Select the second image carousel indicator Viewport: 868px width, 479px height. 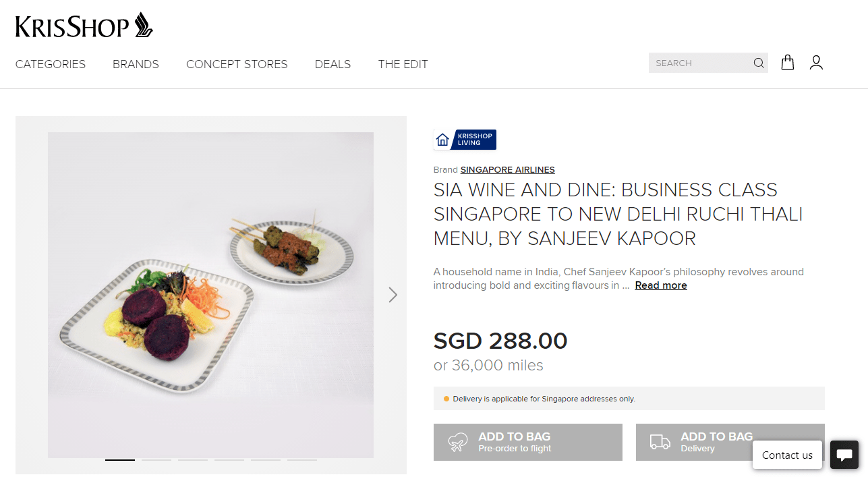[x=156, y=459]
